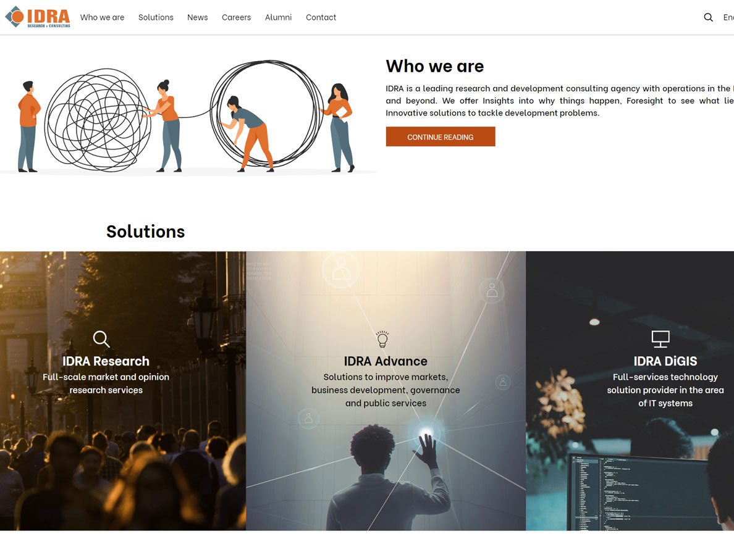The width and height of the screenshot is (734, 560).
Task: Go to the News page
Action: (198, 17)
